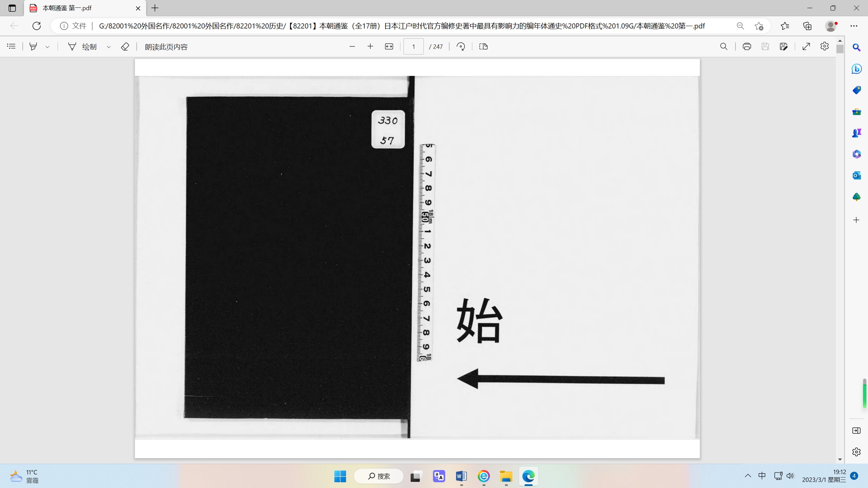This screenshot has height=488, width=868.
Task: Add a new sidebar app
Action: 856,220
